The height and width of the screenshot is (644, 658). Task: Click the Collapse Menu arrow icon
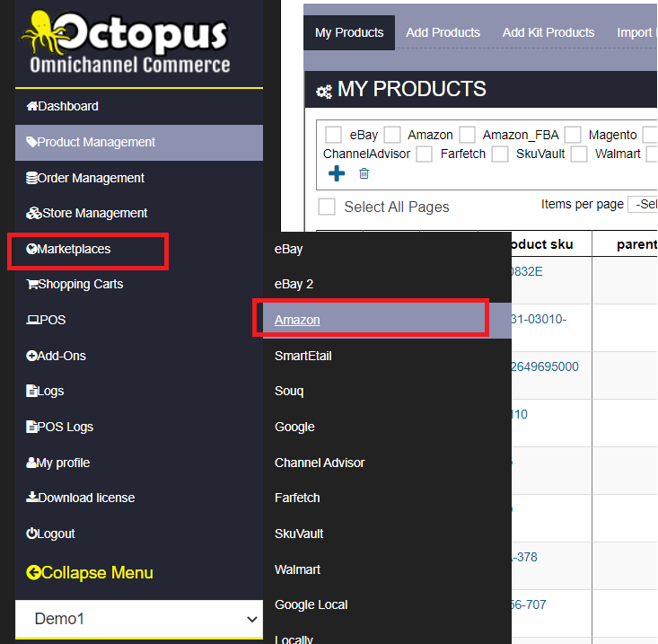coord(33,573)
